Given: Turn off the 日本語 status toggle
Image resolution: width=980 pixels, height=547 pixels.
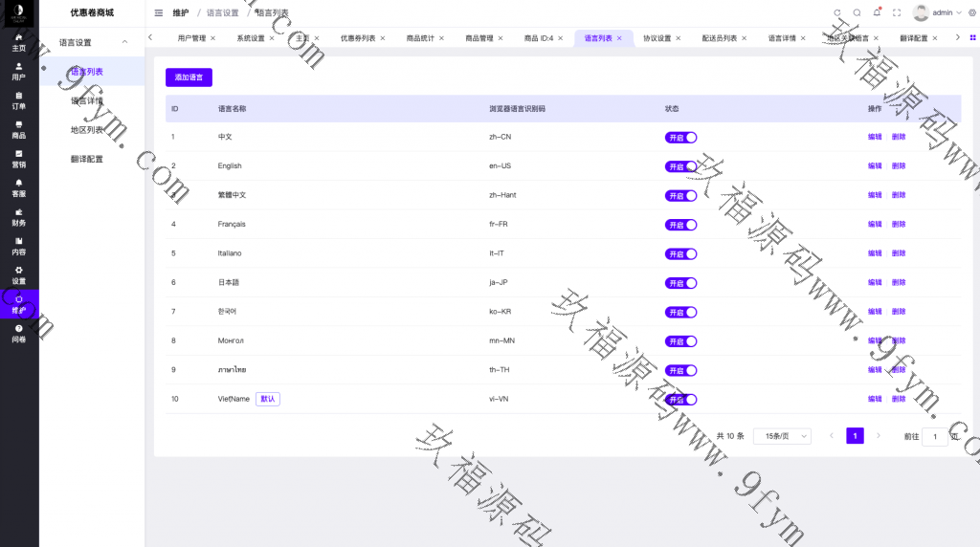Looking at the screenshot, I should [680, 283].
